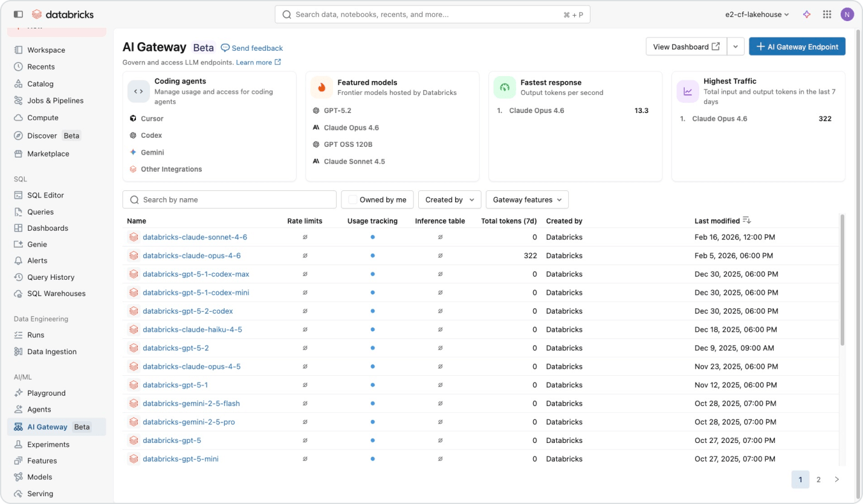
Task: Open the apps grid in top bar
Action: (827, 14)
